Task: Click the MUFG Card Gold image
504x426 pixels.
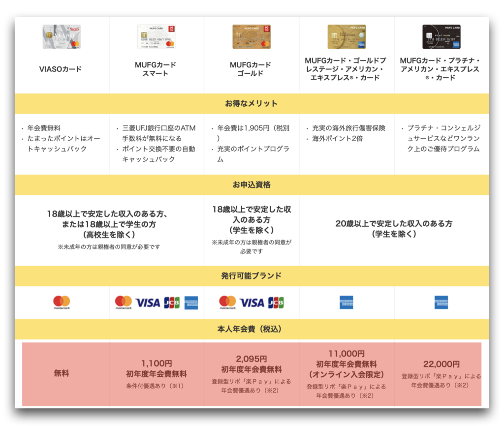Action: [x=252, y=36]
